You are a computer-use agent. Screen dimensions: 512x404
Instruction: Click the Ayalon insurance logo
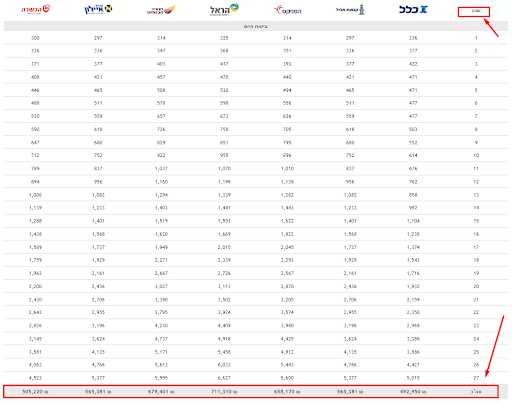(98, 9)
